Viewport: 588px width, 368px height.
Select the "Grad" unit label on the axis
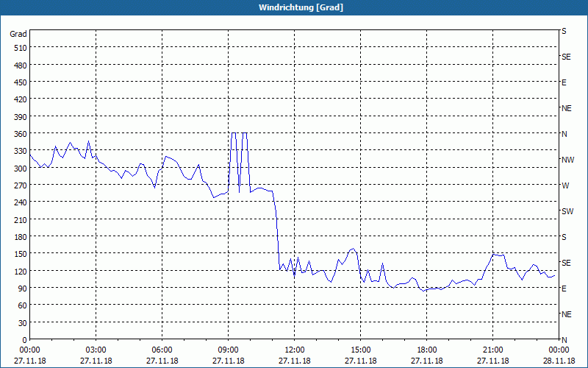[x=18, y=34]
